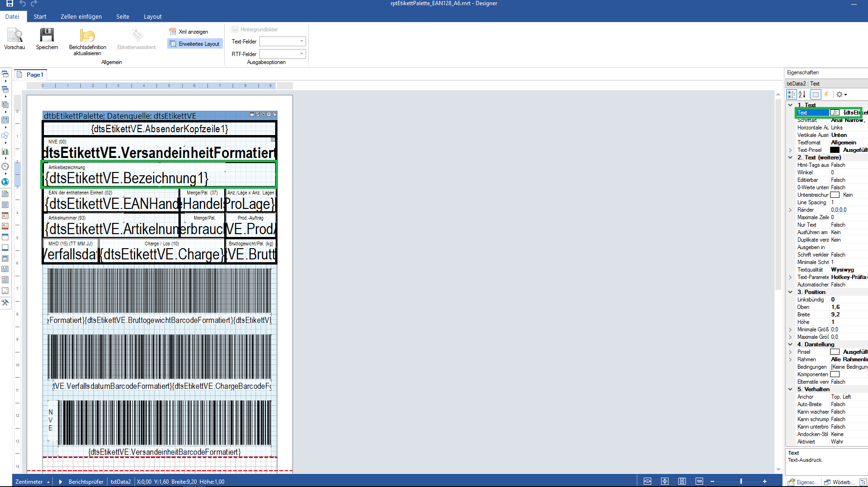Collapse the '2. Text (weitere)' property group
Image resolution: width=868 pixels, height=487 pixels.
(x=790, y=158)
